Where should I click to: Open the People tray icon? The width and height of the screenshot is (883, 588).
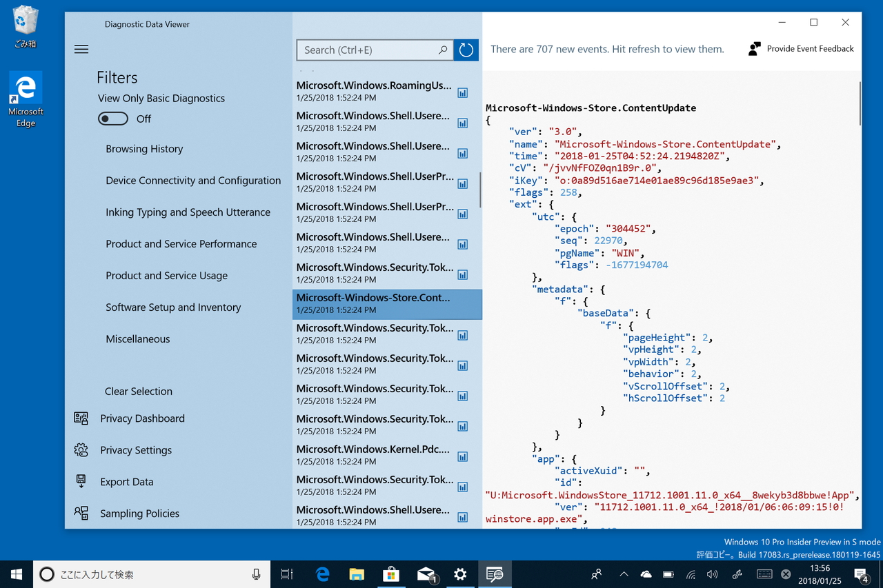coord(597,574)
